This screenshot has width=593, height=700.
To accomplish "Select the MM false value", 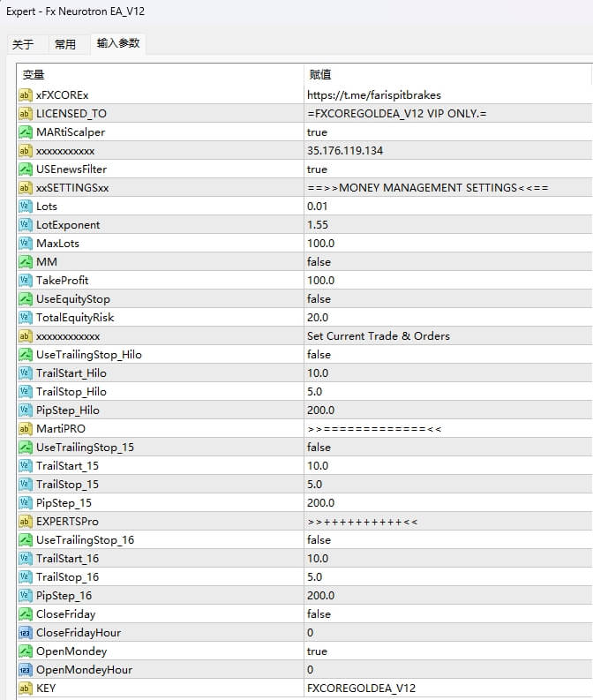I will point(319,262).
